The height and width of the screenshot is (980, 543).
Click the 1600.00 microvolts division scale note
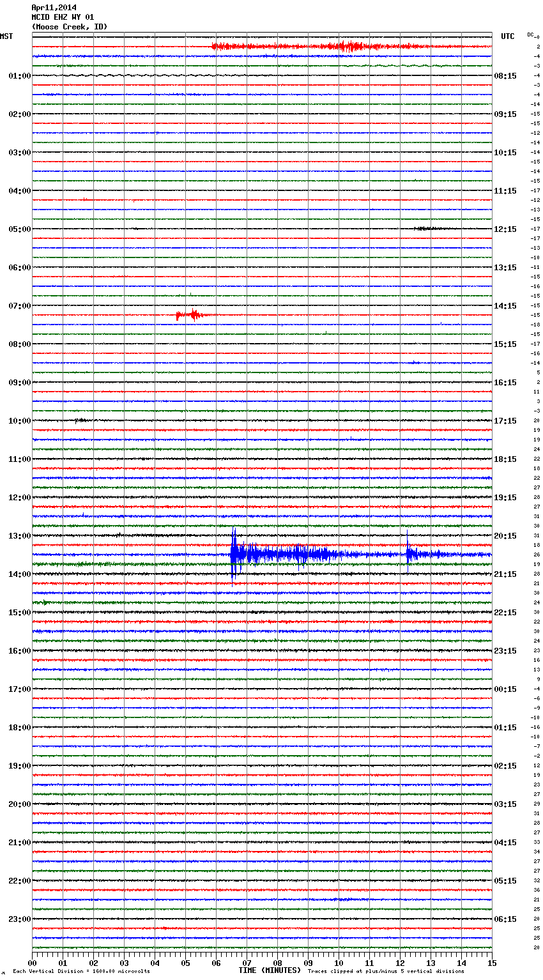(x=81, y=971)
